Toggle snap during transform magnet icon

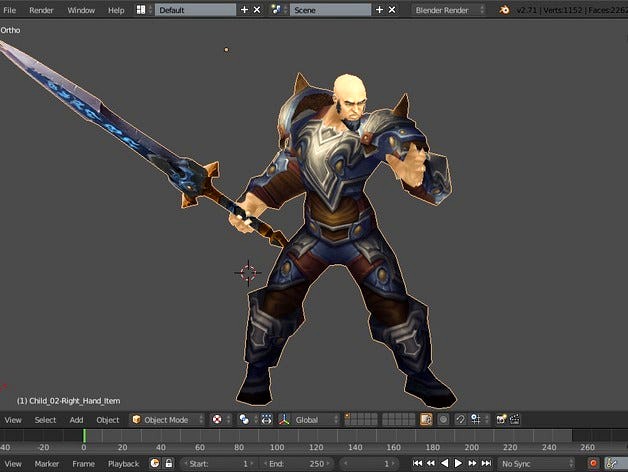[x=459, y=420]
